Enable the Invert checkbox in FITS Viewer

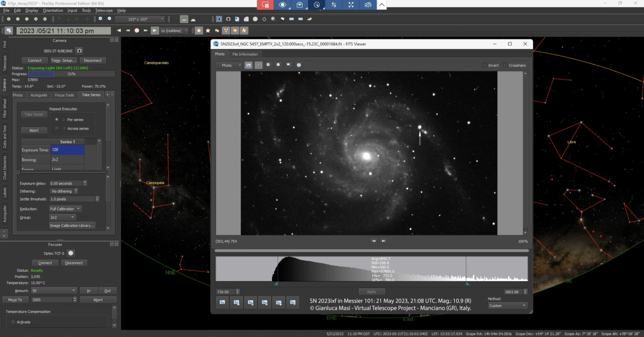[484, 65]
